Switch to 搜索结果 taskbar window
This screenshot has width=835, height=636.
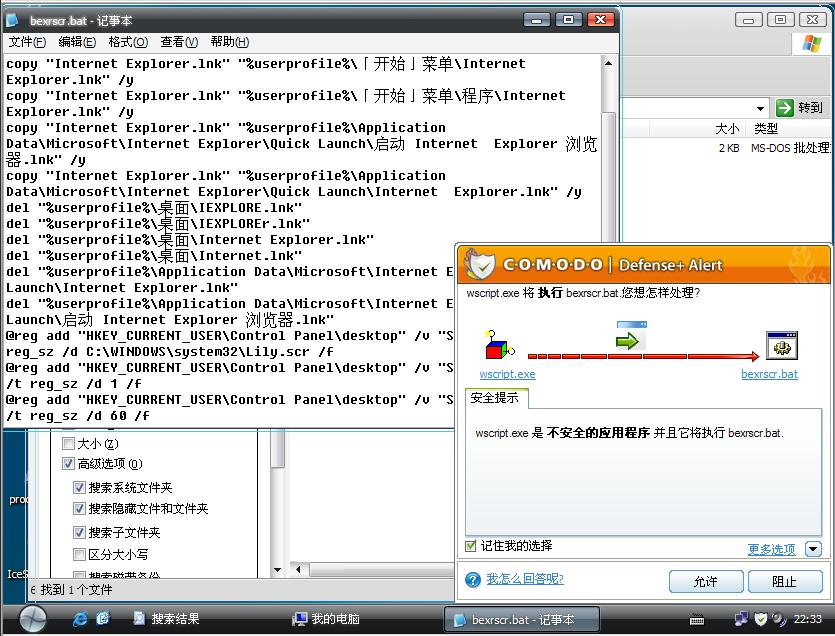[x=166, y=618]
